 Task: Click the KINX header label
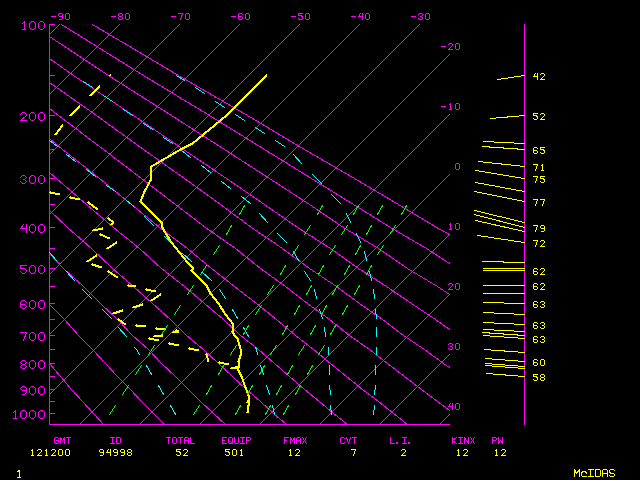click(462, 439)
